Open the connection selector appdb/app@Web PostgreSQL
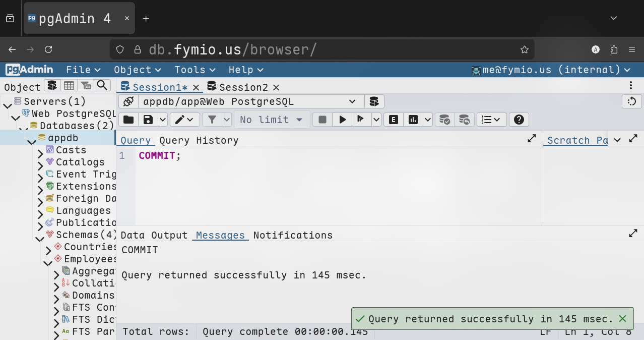 [x=249, y=101]
